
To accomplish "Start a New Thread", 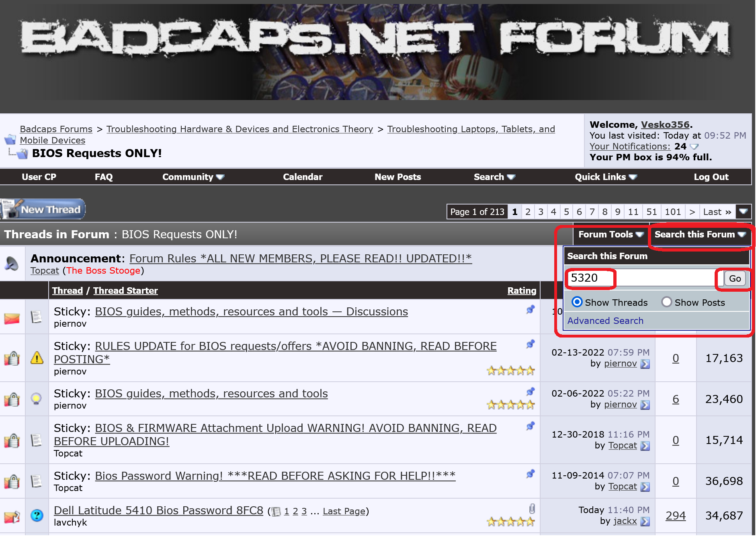I will click(43, 209).
